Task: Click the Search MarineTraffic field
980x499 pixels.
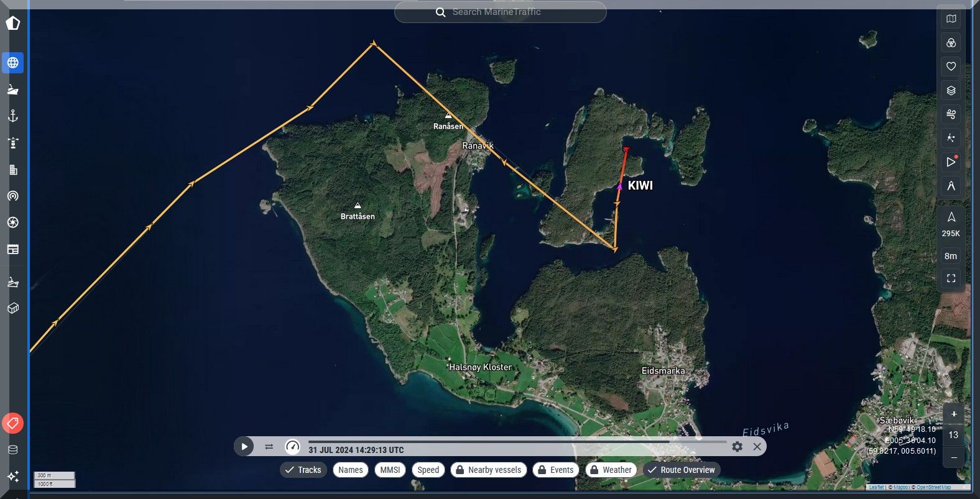Action: pos(500,12)
